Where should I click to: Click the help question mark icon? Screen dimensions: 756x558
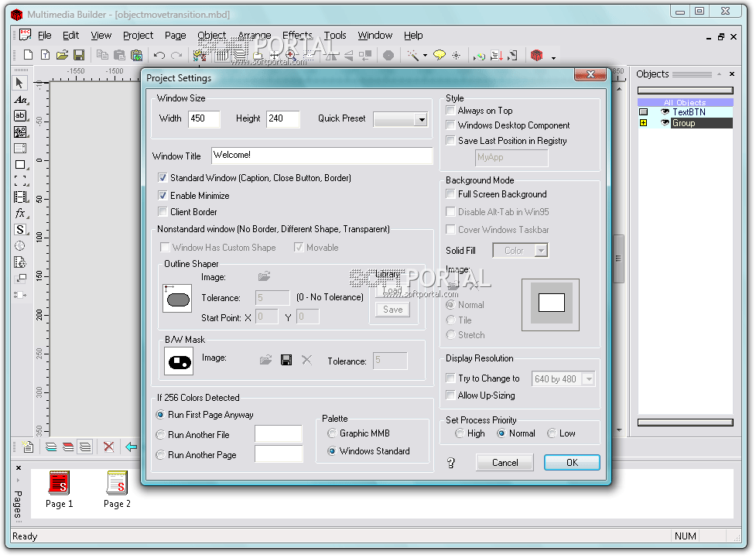[x=451, y=463]
